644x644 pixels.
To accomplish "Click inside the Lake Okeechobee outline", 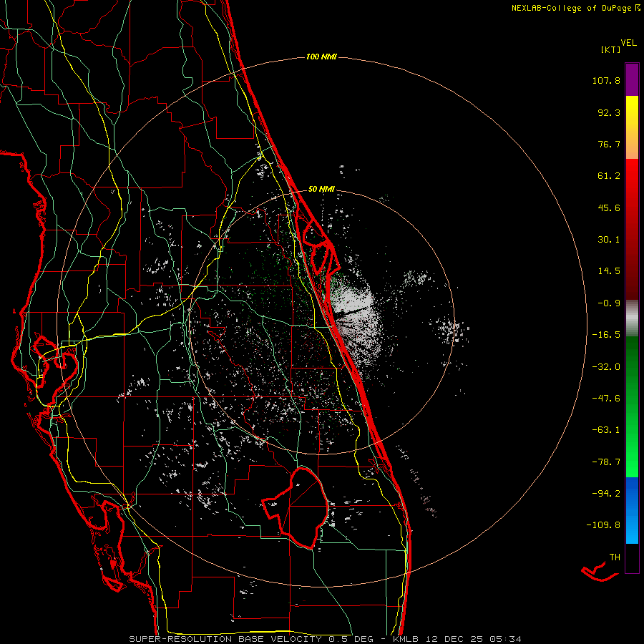I will click(x=306, y=507).
